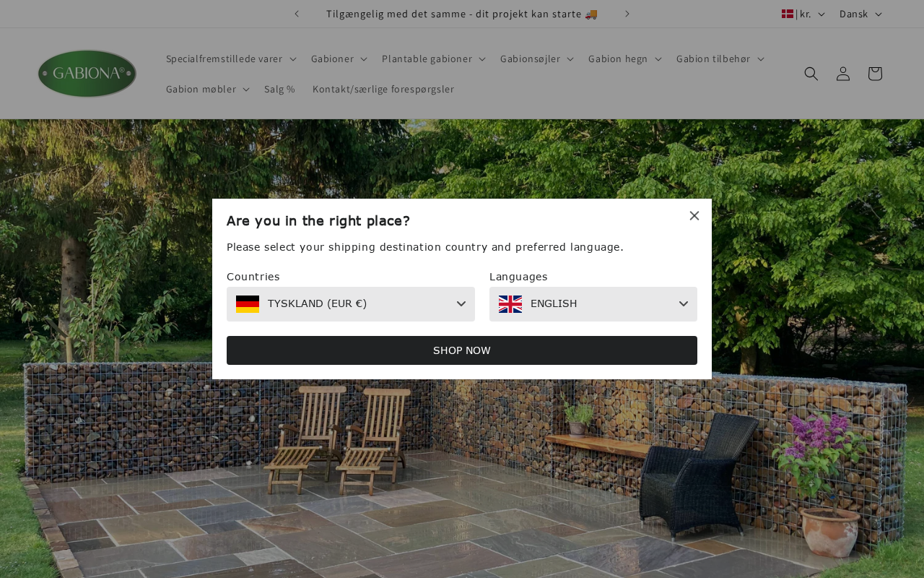Viewport: 924px width, 578px height.
Task: Click the Gabiona logo
Action: coord(87,74)
